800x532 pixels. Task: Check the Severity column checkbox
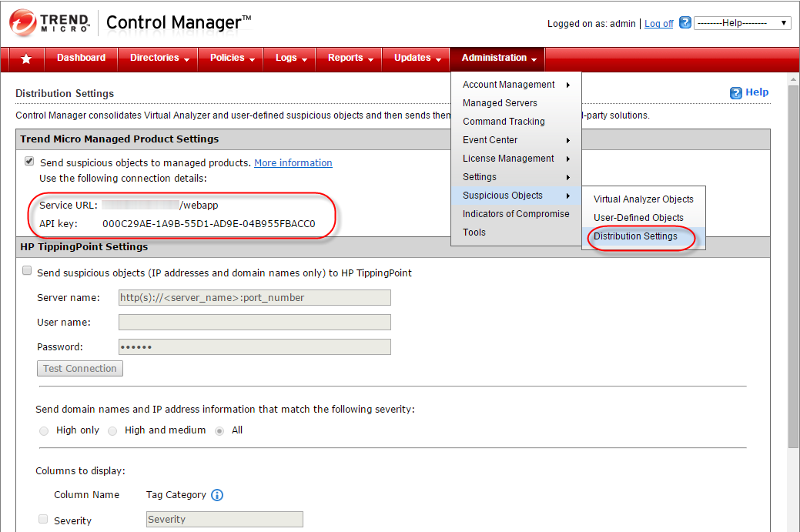pyautogui.click(x=43, y=519)
